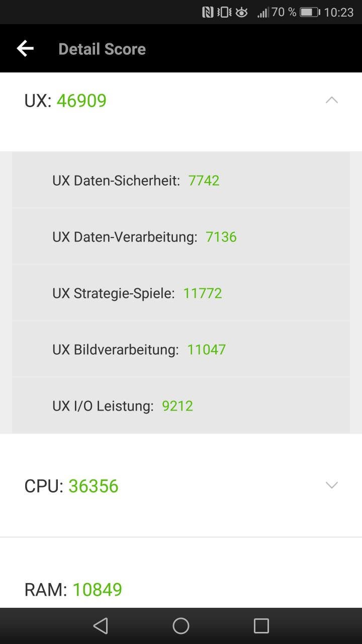Select the UX Daten-Sicherheit row

point(181,180)
